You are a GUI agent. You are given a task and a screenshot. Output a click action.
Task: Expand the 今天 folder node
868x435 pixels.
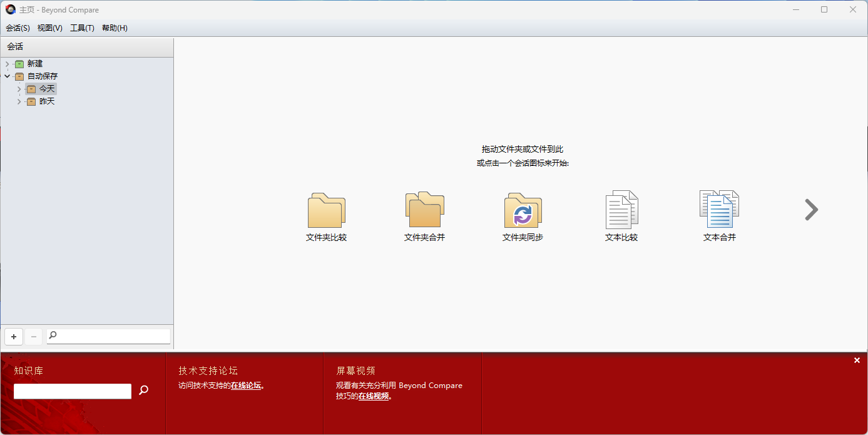click(19, 89)
